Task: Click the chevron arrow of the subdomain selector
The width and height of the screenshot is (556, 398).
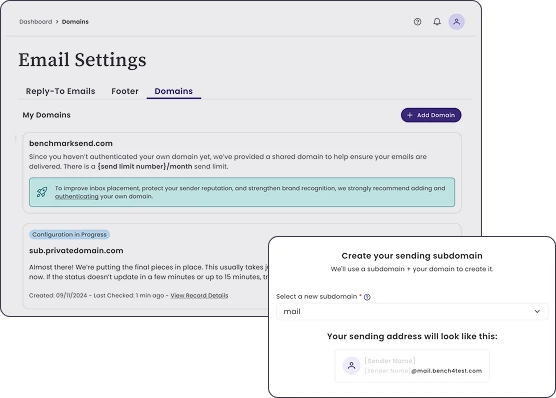Action: (x=537, y=311)
